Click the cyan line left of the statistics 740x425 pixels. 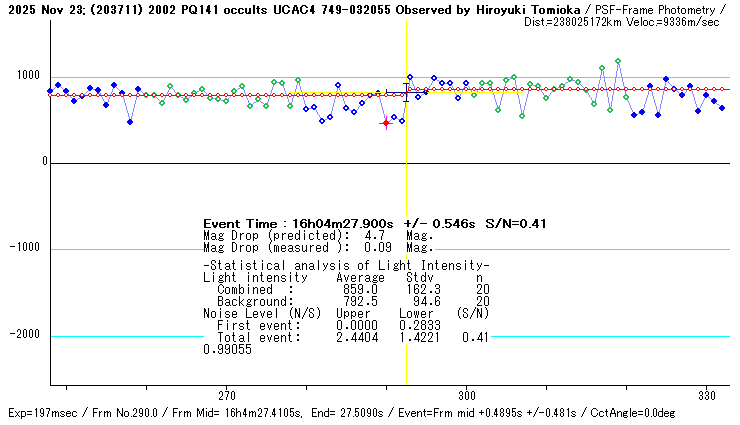[x=125, y=337]
